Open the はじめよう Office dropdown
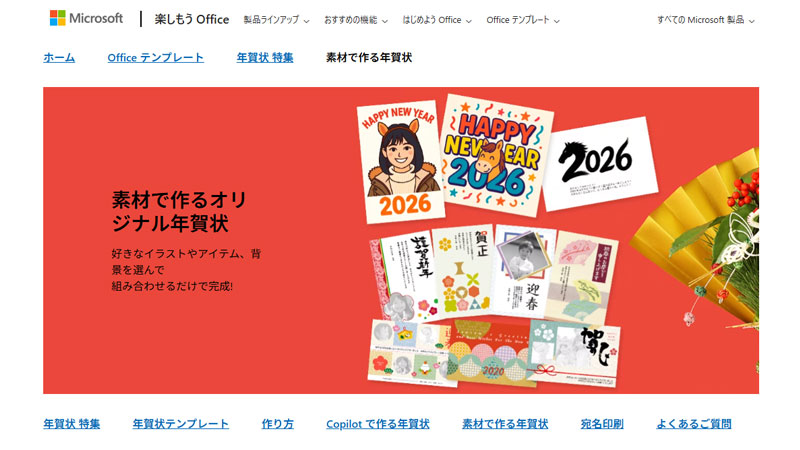Image resolution: width=800 pixels, height=450 pixels. click(437, 20)
